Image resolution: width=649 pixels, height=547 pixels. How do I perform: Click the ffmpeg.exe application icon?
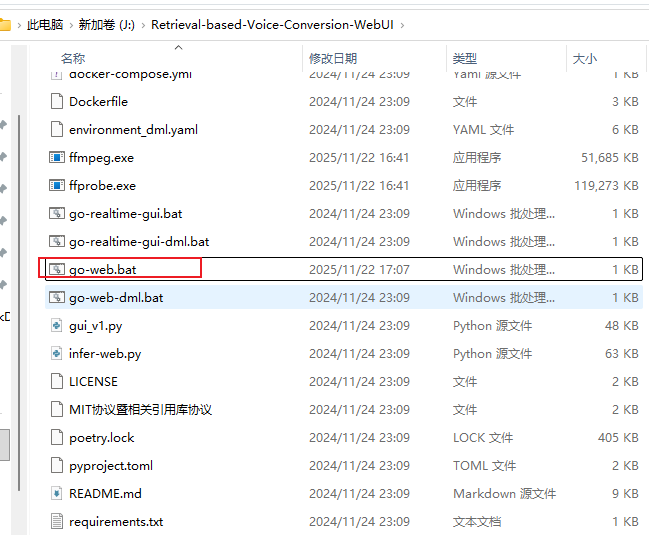tap(57, 158)
